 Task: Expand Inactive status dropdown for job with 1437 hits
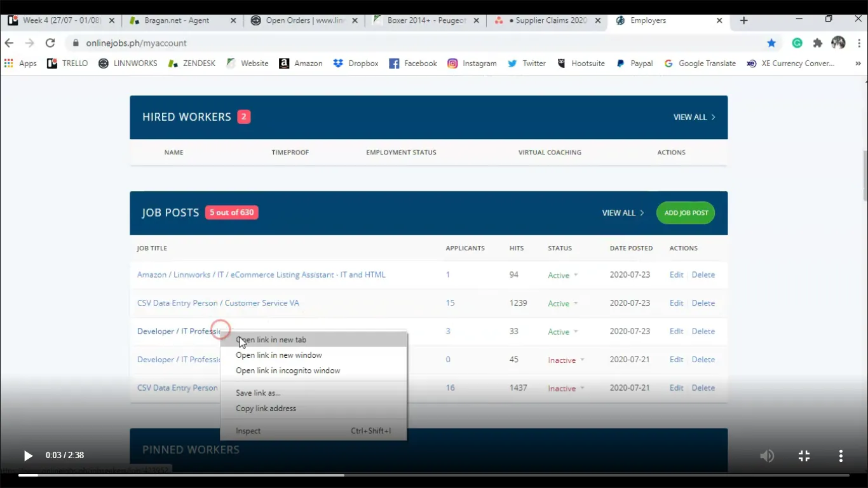[566, 388]
